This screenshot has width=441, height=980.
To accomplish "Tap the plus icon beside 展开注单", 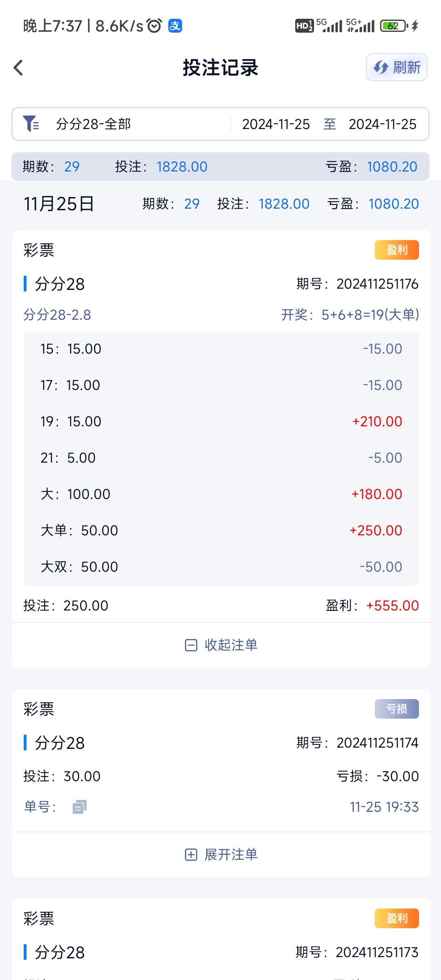I will pyautogui.click(x=191, y=855).
